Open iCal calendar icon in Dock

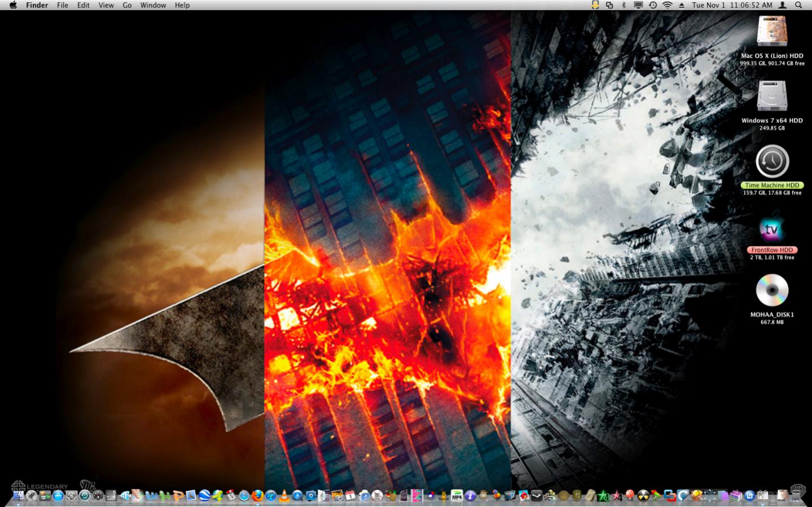point(350,496)
